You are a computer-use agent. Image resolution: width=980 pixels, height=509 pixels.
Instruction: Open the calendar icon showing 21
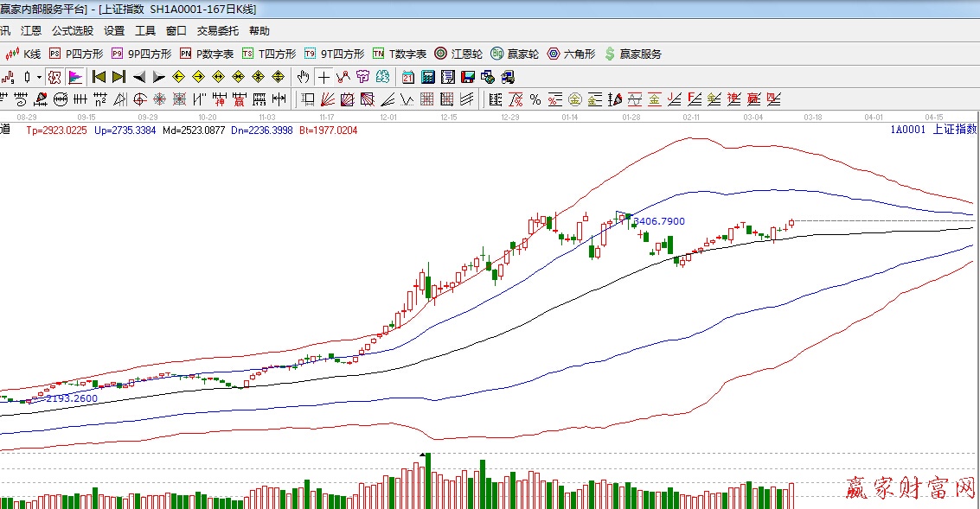[x=407, y=77]
